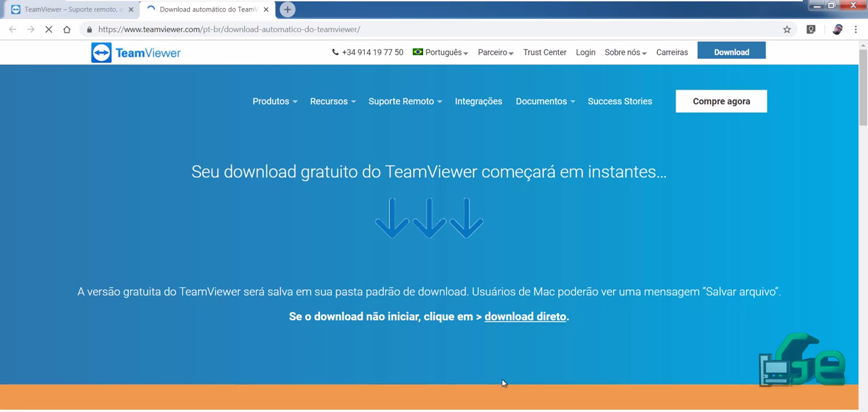Open the 'Suporte Remoto' menu
This screenshot has height=412, width=868.
405,101
